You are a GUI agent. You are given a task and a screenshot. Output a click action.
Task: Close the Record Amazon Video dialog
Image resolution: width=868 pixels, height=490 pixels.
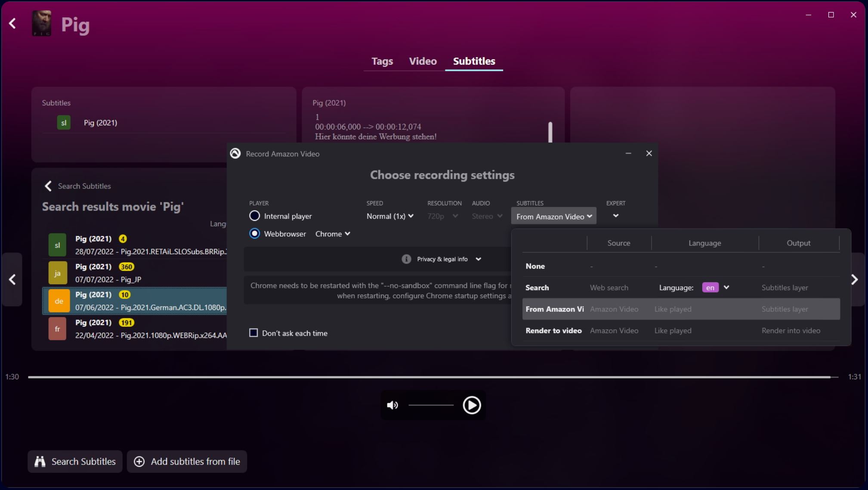click(649, 153)
